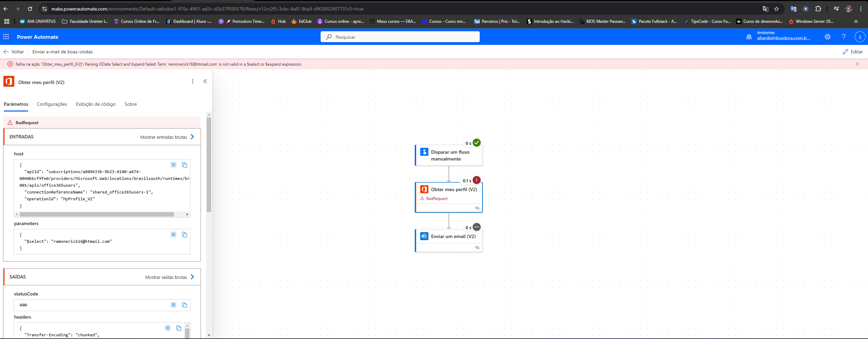This screenshot has width=868, height=339.
Task: Expand the headers value view icon
Action: click(168, 328)
